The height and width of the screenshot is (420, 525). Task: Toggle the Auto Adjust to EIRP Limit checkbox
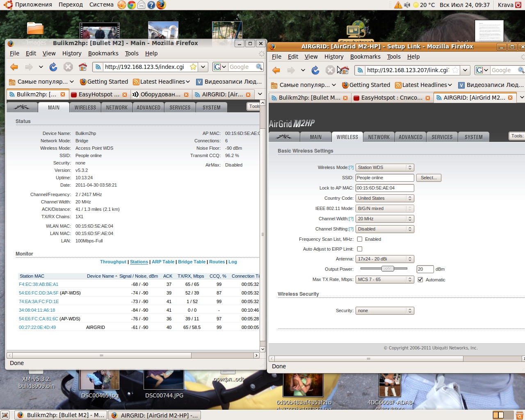360,249
